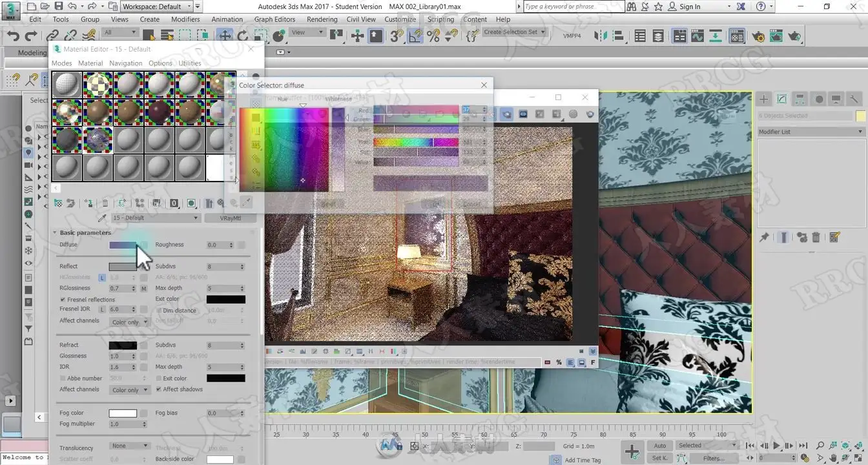Viewport: 868px width, 465px height.
Task: Click the Select and Link icon
Action: [53, 36]
